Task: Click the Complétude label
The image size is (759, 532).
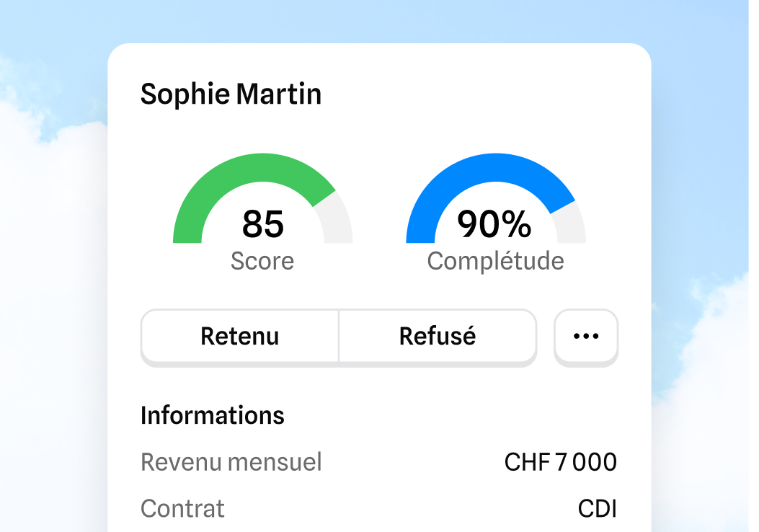Action: coord(495,261)
